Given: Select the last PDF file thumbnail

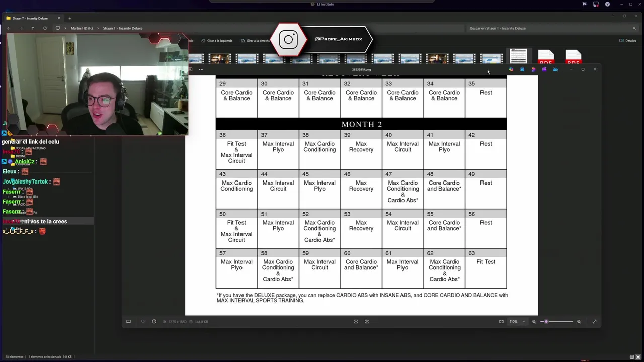Looking at the screenshot, I should coord(573,57).
